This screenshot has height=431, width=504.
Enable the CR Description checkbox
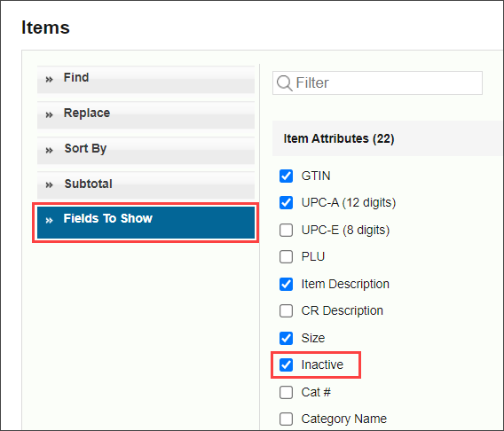[286, 311]
